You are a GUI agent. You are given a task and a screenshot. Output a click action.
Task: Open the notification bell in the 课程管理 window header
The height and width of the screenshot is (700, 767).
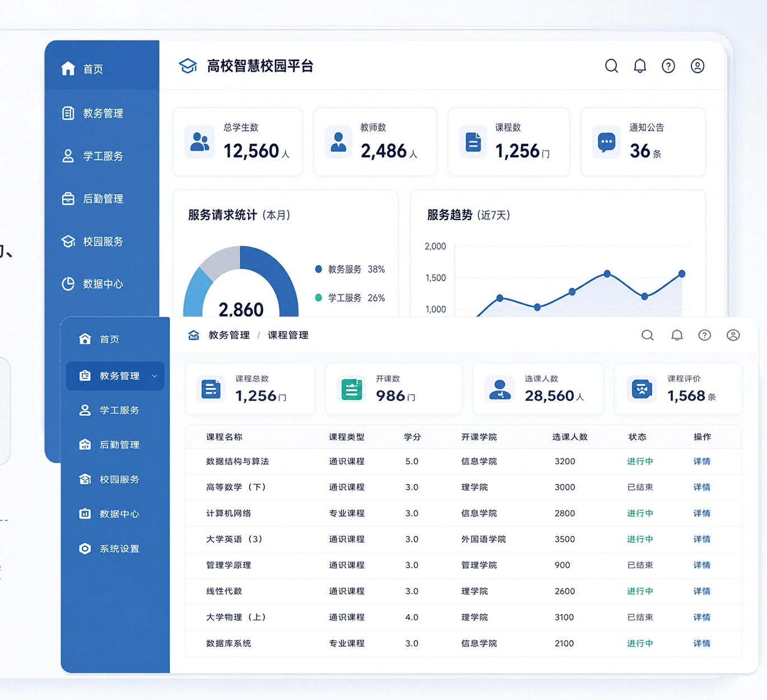(x=677, y=335)
